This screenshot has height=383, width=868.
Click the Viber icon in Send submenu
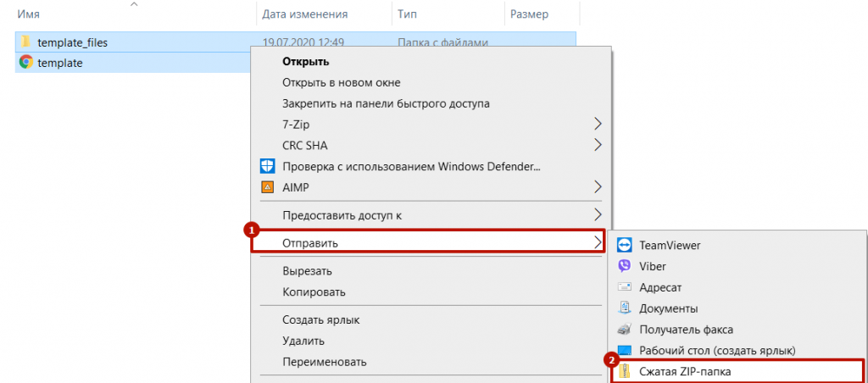click(x=625, y=266)
